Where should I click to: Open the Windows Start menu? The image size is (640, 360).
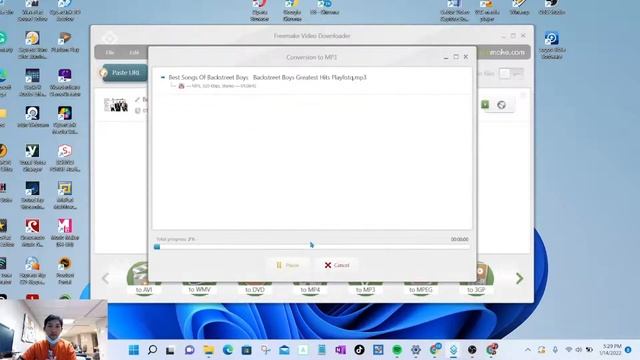pyautogui.click(x=133, y=350)
